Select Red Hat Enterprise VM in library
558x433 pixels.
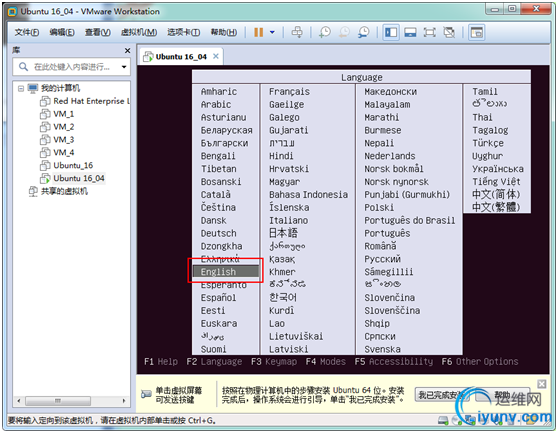pos(85,101)
